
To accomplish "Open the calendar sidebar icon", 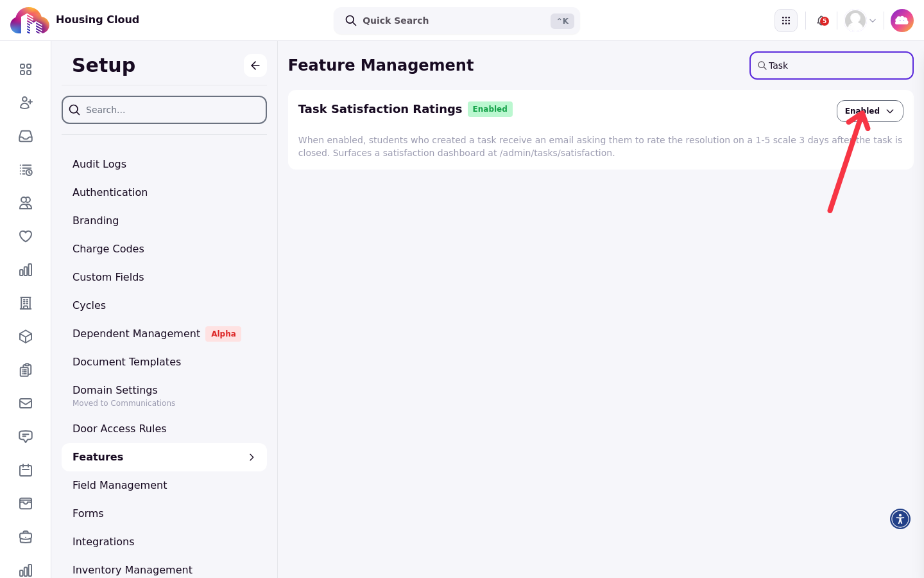I will (x=26, y=470).
